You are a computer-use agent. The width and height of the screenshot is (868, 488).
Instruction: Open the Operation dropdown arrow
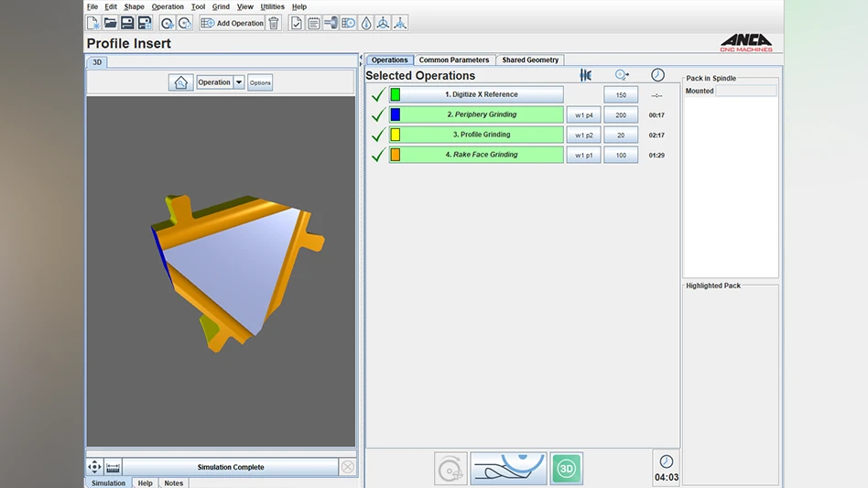pos(239,82)
